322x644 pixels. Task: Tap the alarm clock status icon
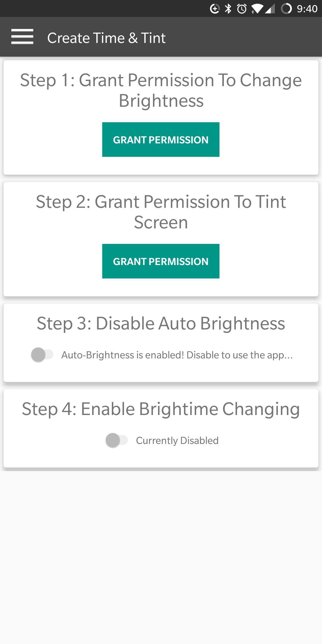pyautogui.click(x=242, y=9)
